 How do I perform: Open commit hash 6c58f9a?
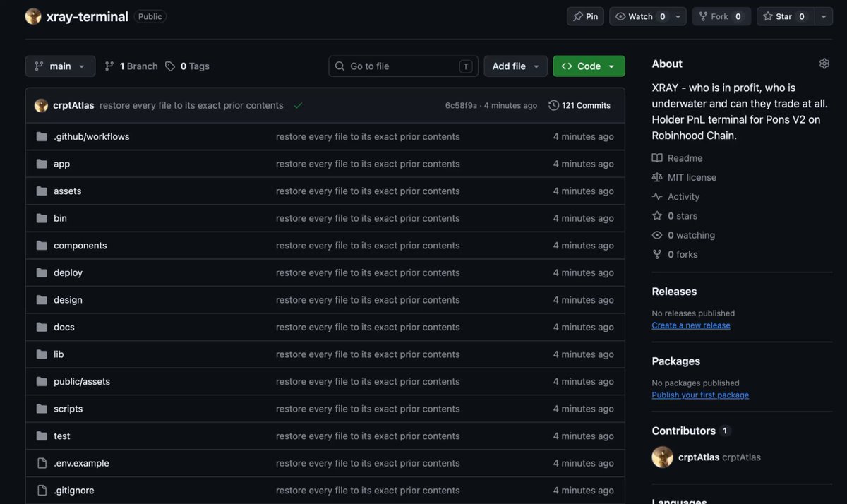[461, 105]
